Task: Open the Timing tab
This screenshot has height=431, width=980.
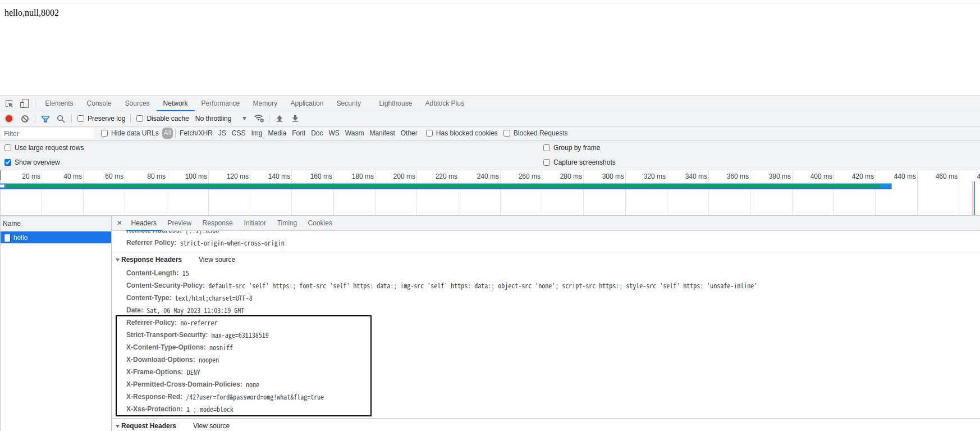Action: pyautogui.click(x=287, y=223)
